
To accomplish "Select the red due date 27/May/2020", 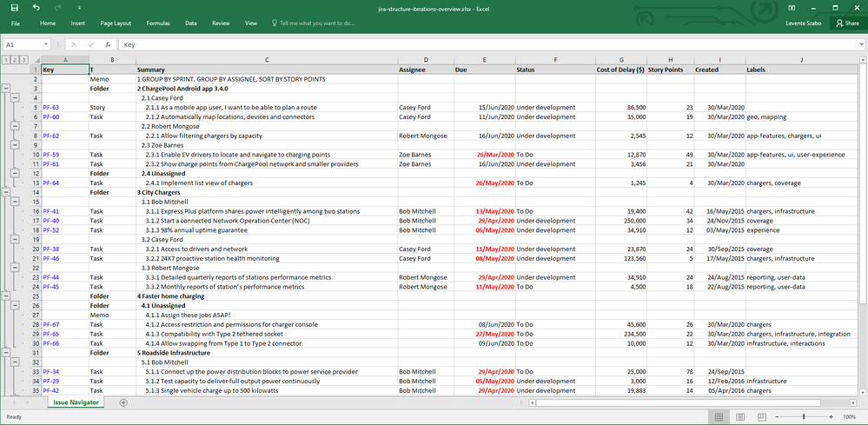I will pos(484,334).
